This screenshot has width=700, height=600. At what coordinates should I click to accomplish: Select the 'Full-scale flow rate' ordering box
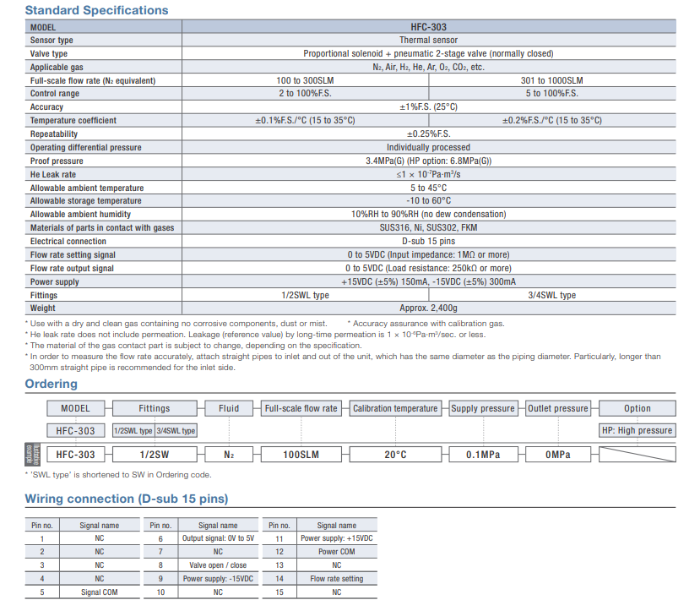click(x=301, y=408)
